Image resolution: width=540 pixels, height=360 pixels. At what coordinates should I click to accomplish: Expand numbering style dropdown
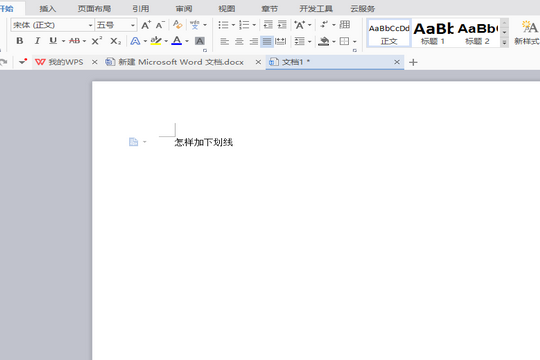[x=254, y=25]
